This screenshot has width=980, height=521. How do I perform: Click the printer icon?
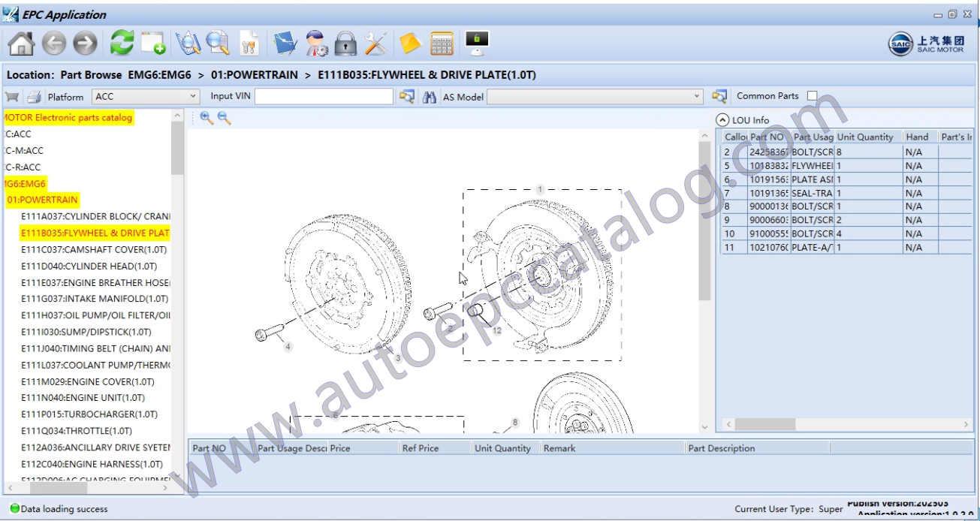(34, 97)
